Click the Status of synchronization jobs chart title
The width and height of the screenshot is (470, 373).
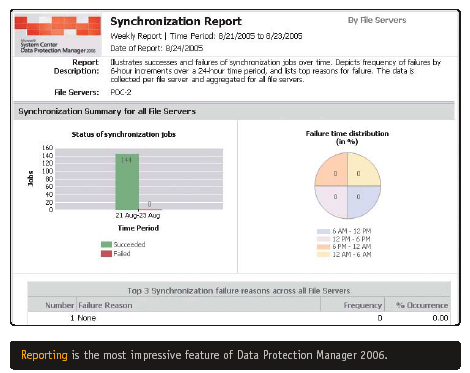click(x=124, y=134)
